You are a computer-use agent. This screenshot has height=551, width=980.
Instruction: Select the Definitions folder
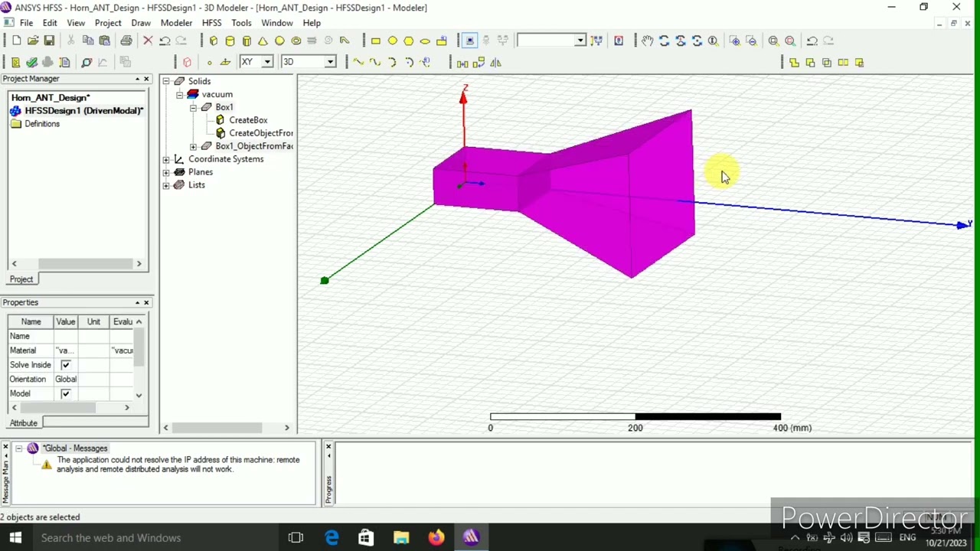pyautogui.click(x=42, y=124)
